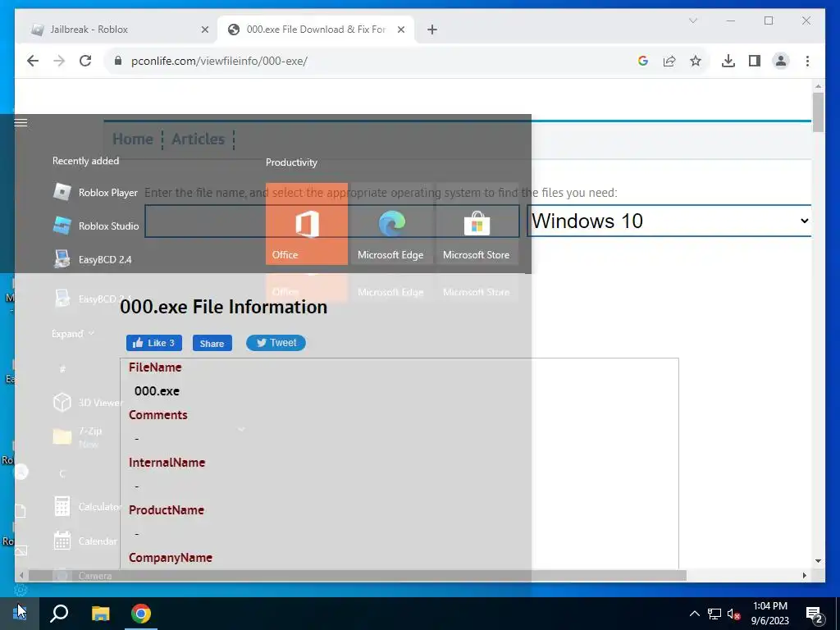Viewport: 840px width, 630px height.
Task: Share this page icon
Action: point(669,61)
